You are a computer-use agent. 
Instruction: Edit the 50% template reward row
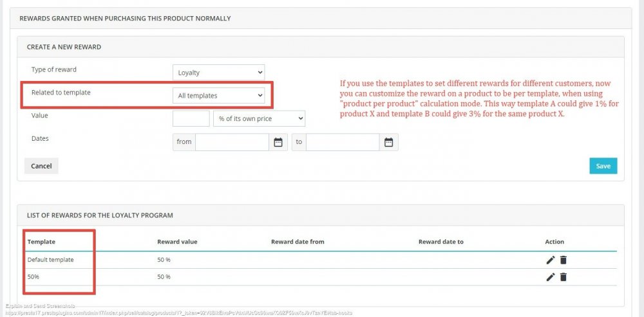(x=550, y=276)
